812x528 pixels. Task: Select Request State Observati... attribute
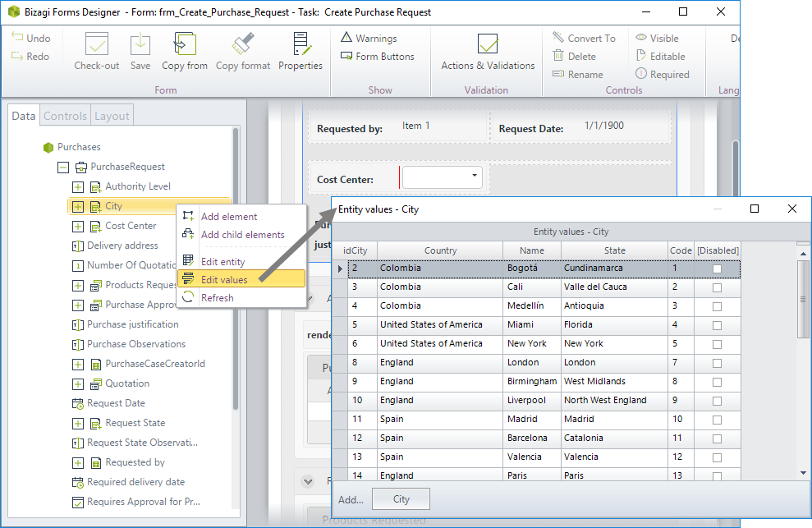coord(142,443)
